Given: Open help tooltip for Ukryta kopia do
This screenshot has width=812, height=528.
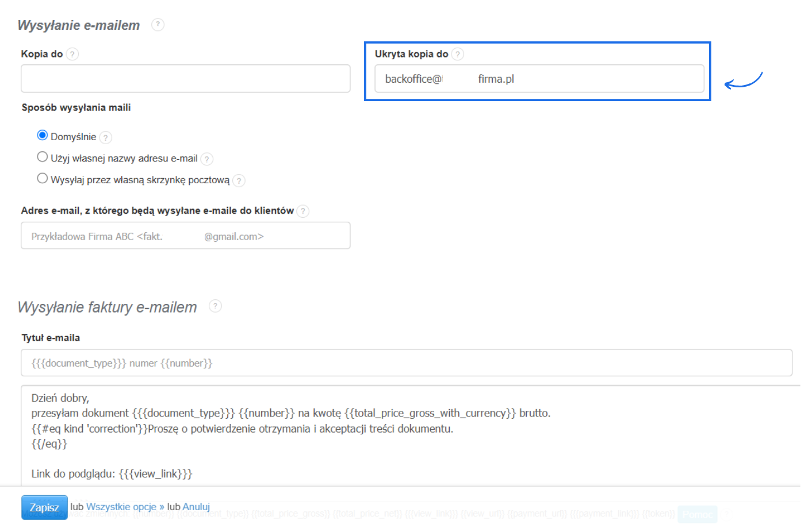Looking at the screenshot, I should click(457, 54).
